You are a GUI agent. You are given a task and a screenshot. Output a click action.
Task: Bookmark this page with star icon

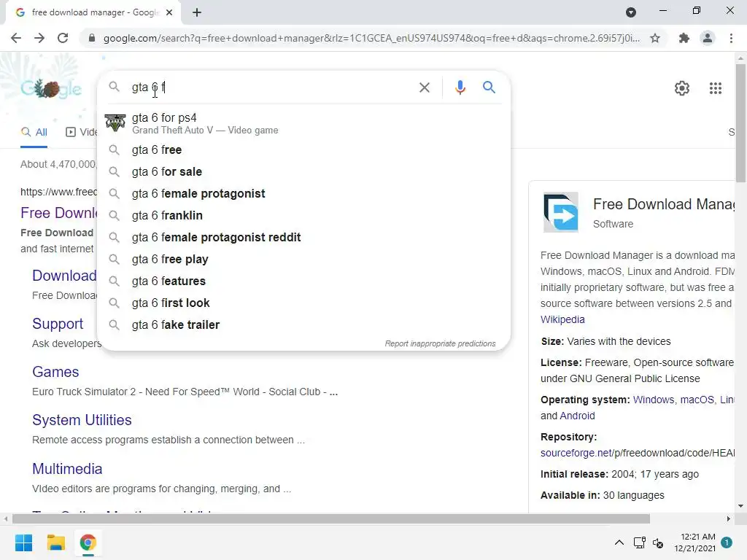click(x=655, y=38)
